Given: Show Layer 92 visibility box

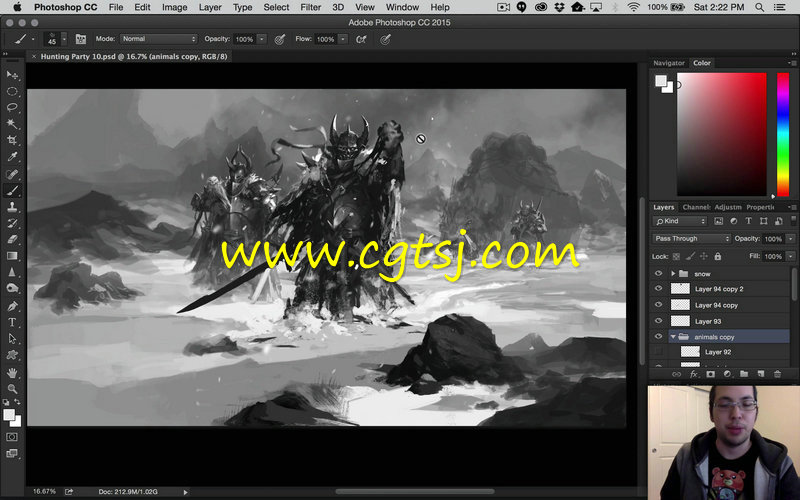Looking at the screenshot, I should tap(658, 352).
